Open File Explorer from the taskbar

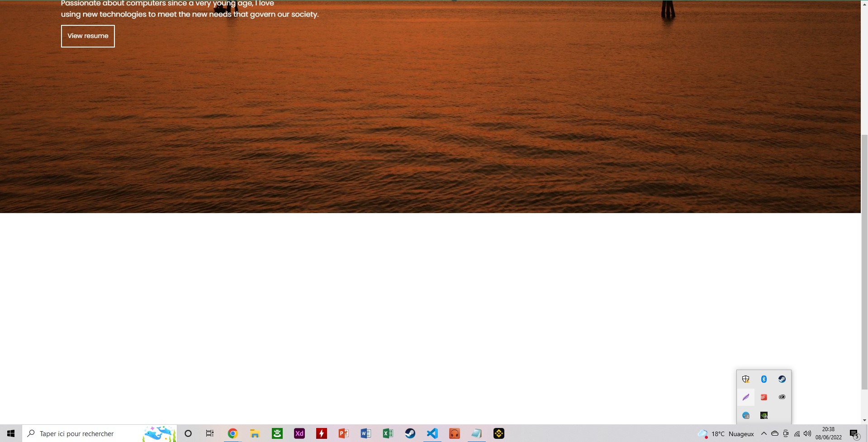(255, 433)
